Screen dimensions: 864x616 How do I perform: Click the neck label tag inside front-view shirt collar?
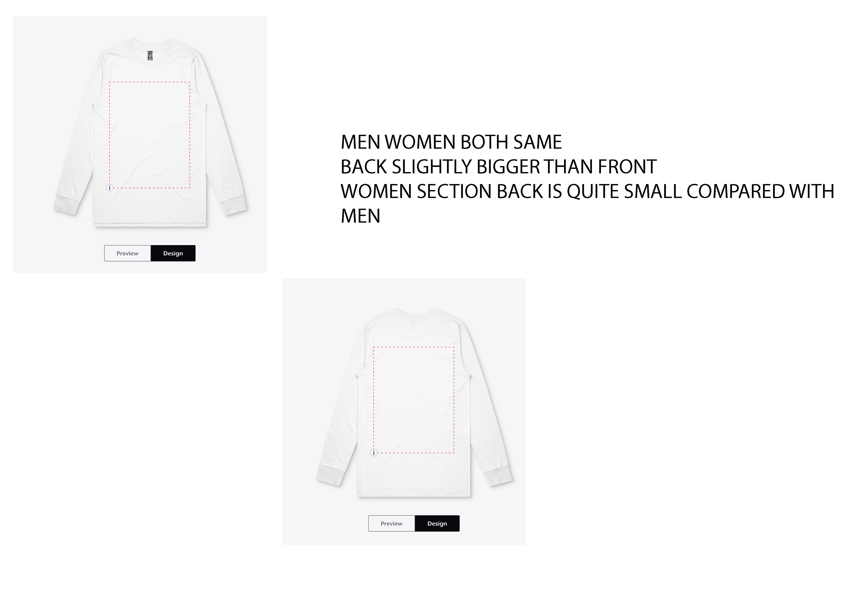tap(150, 55)
